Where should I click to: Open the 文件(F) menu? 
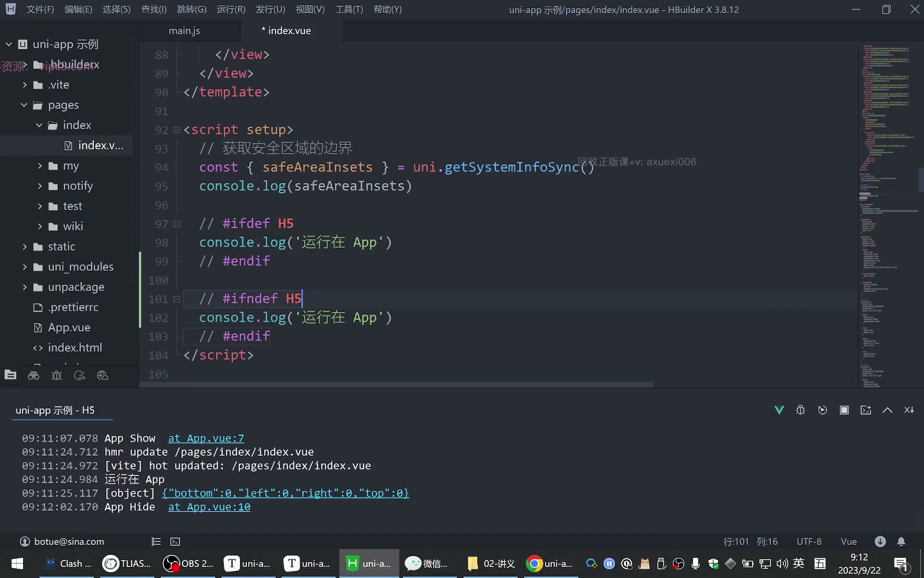[40, 9]
